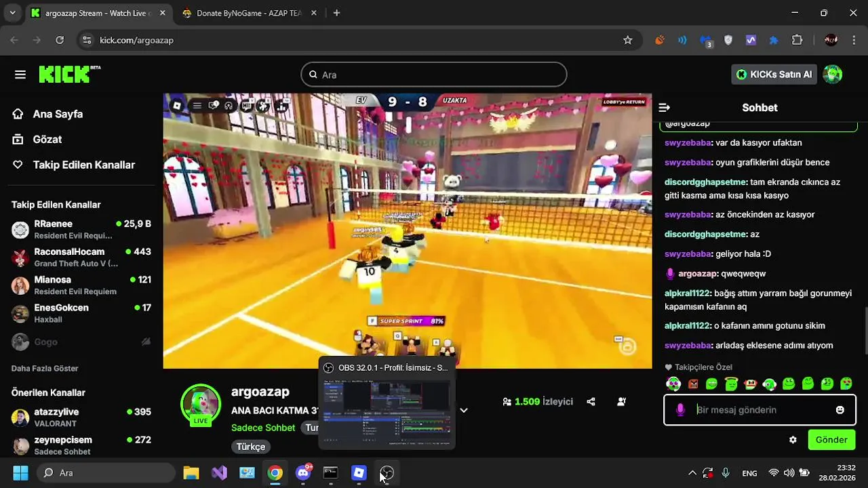Bookmark this page with the star icon

tap(628, 40)
